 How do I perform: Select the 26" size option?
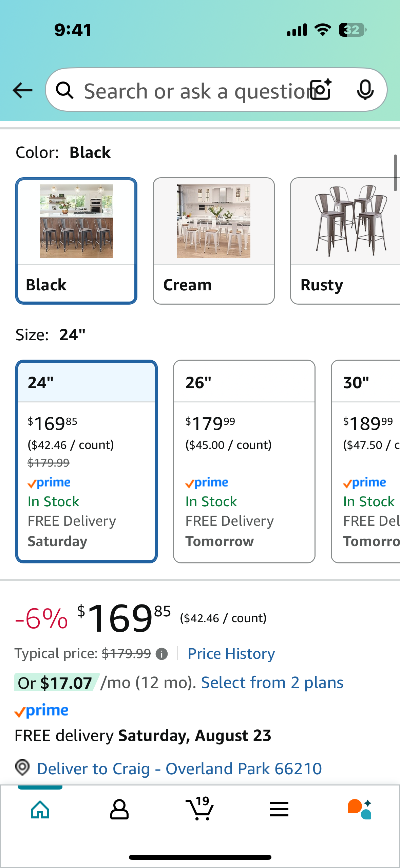coord(244,462)
